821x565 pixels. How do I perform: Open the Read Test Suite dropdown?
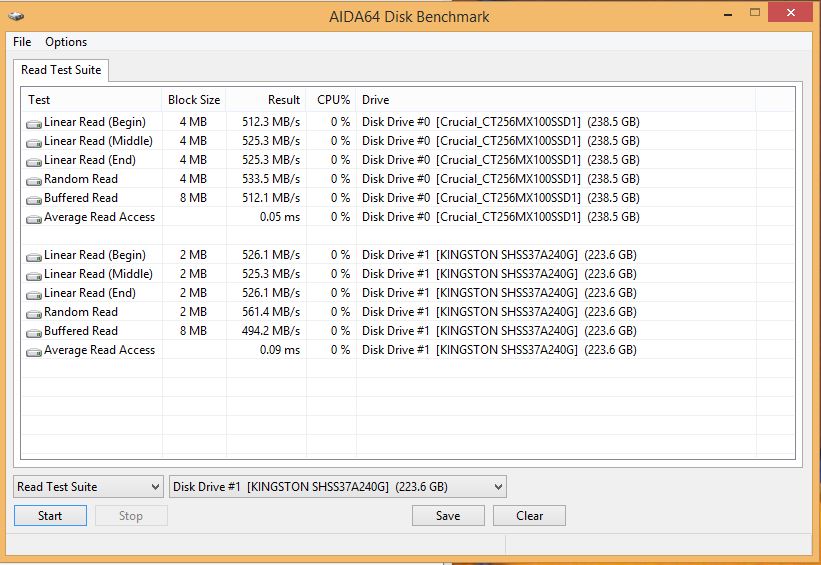88,486
